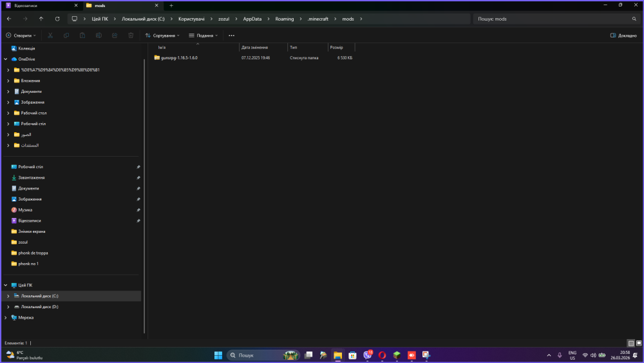Viewport: 644px width, 363px height.
Task: Expand Локальний диск (C:) tree node
Action: coord(8,296)
